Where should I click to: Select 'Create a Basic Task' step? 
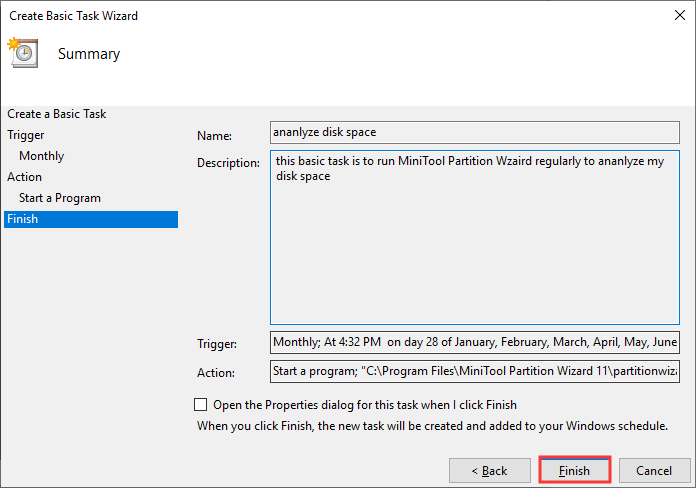57,114
